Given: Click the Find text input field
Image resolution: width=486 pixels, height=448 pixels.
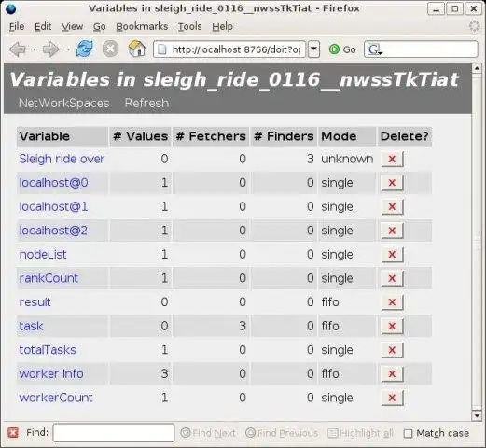Looking at the screenshot, I should 114,433.
